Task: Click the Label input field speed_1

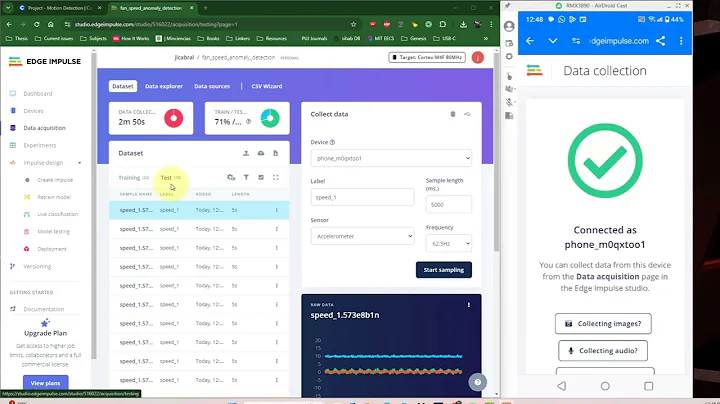Action: click(x=362, y=197)
